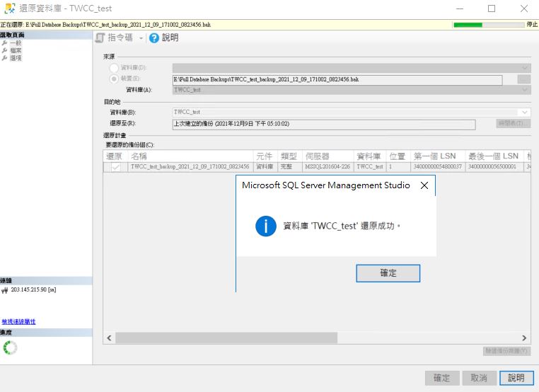Select the TWCC_test_backup_2021_12_09 name cell
This screenshot has width=539, height=392.
click(190, 167)
